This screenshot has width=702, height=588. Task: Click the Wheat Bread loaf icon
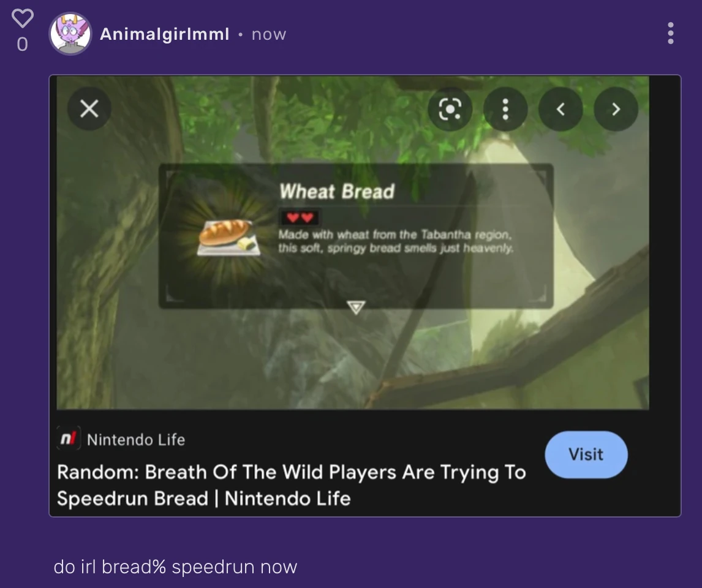point(228,237)
